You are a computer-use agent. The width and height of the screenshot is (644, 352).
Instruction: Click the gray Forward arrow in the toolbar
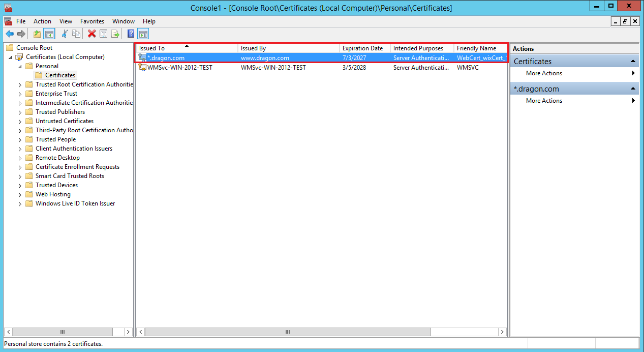[x=21, y=34]
